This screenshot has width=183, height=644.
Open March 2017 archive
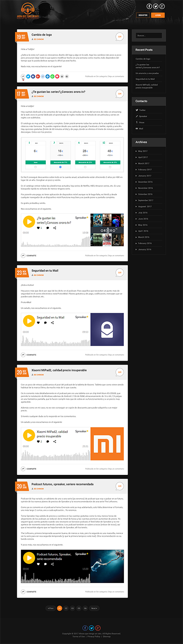143,164
